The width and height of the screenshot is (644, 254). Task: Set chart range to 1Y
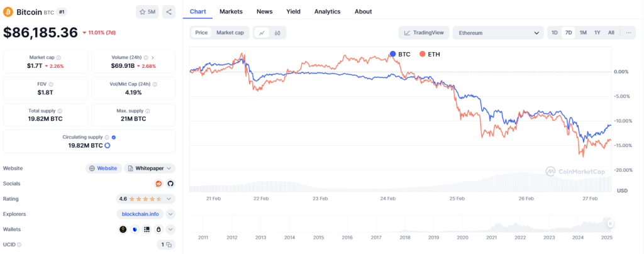click(597, 33)
